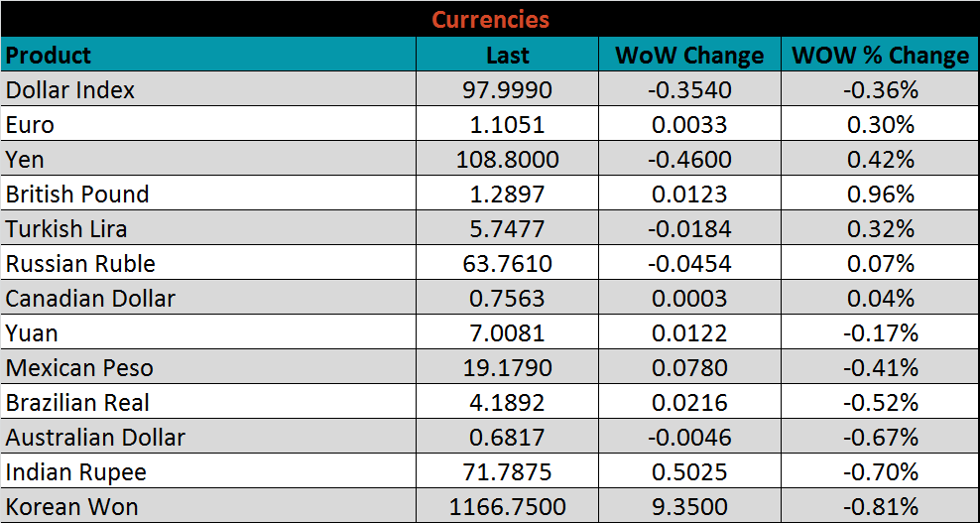Select the Yen product cell
This screenshot has height=523, width=980.
[25, 160]
